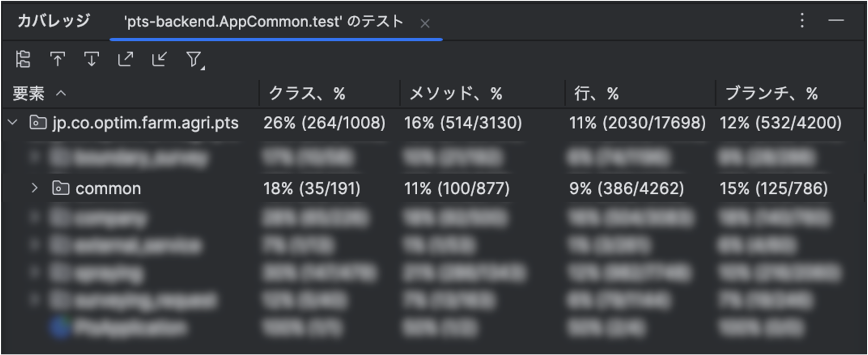Click the navigate up arrow toolbar icon
The width and height of the screenshot is (868, 355).
[x=58, y=59]
